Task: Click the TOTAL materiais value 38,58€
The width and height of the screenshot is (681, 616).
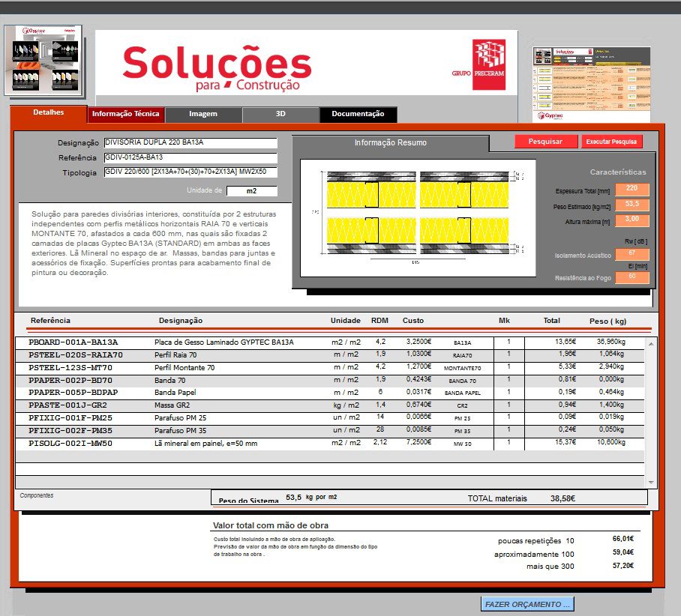Action: tap(562, 499)
